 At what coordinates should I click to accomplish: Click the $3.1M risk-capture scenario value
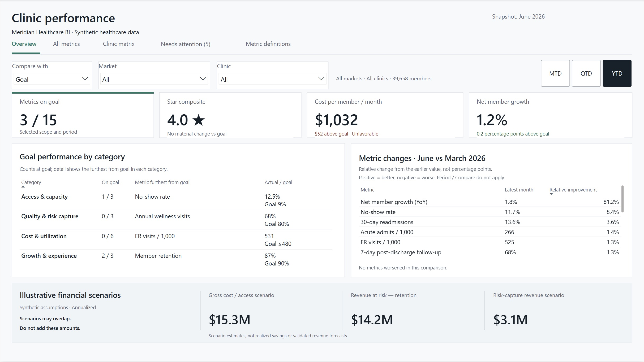coord(510,320)
